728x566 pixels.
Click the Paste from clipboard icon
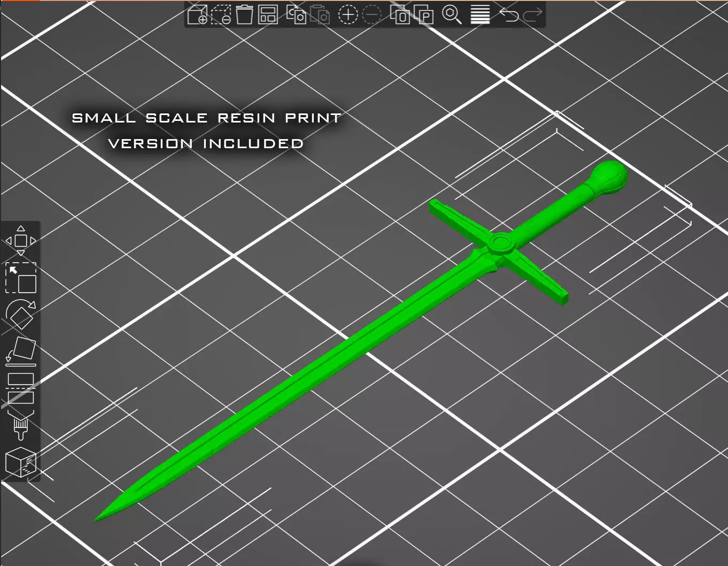point(320,14)
